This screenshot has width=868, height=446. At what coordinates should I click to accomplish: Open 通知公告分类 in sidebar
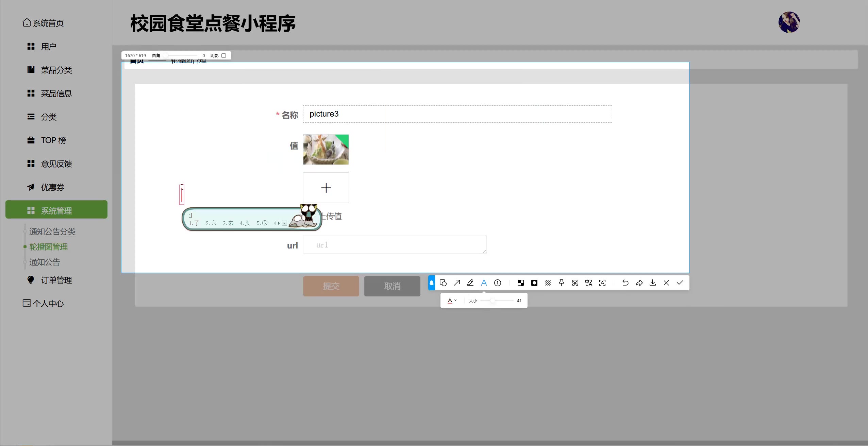(52, 231)
